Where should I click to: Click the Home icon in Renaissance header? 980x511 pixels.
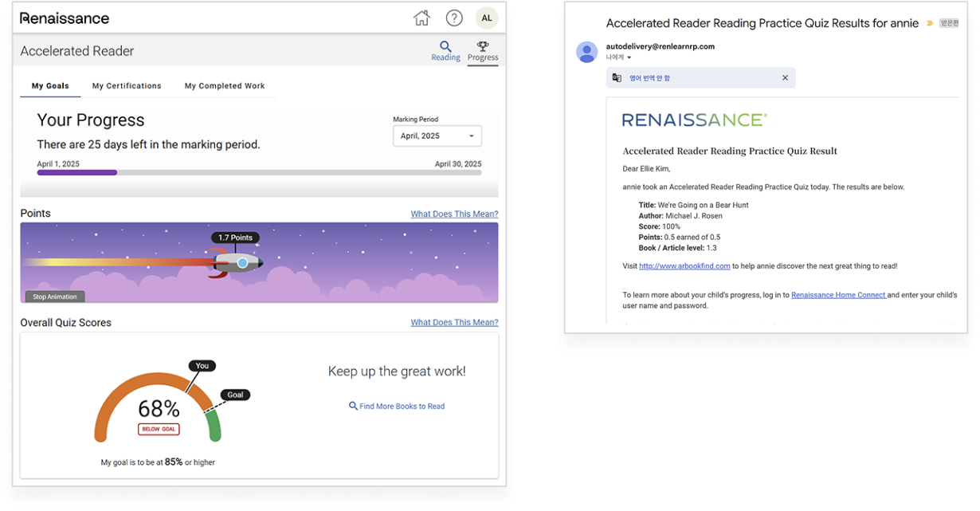pyautogui.click(x=421, y=18)
